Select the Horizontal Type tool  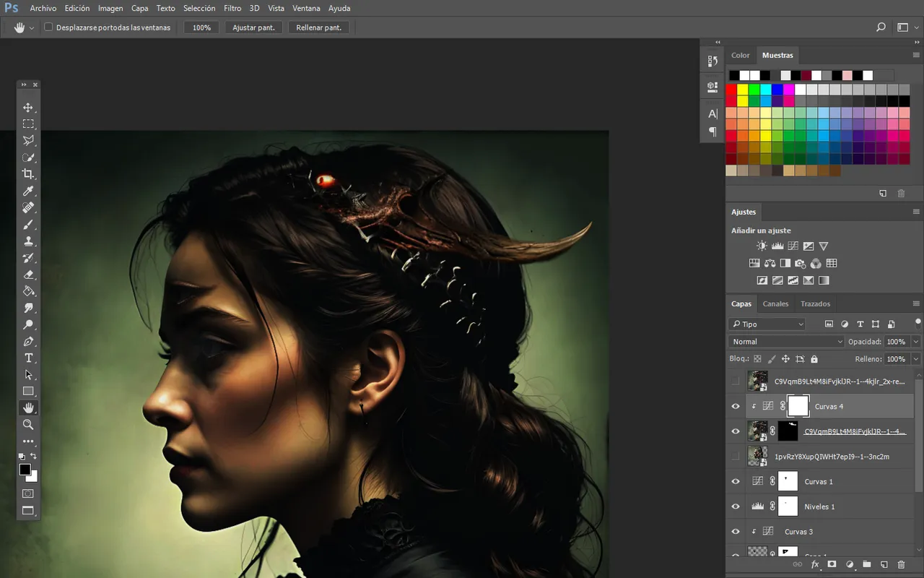28,358
